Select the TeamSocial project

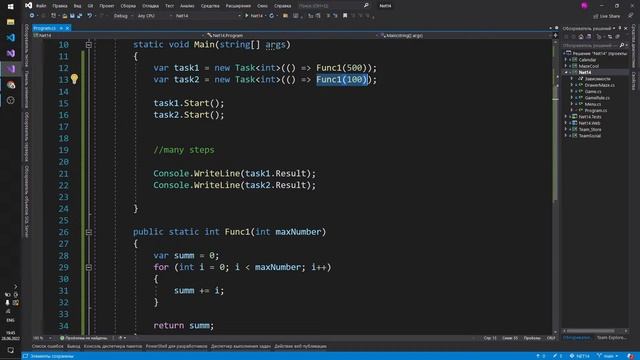(x=590, y=136)
